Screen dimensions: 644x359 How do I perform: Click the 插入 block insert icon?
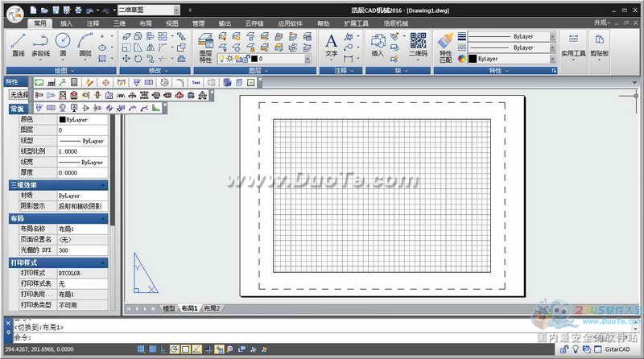(x=378, y=45)
